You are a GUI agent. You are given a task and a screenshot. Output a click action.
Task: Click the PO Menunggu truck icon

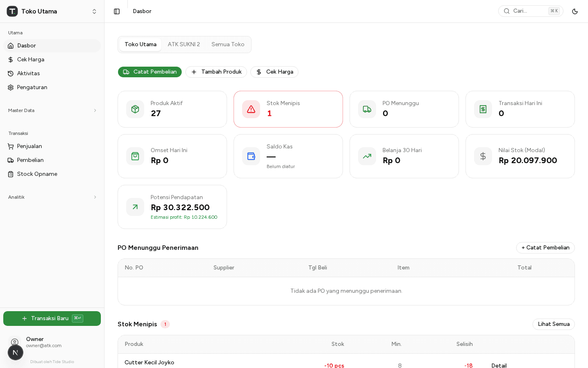pos(367,109)
